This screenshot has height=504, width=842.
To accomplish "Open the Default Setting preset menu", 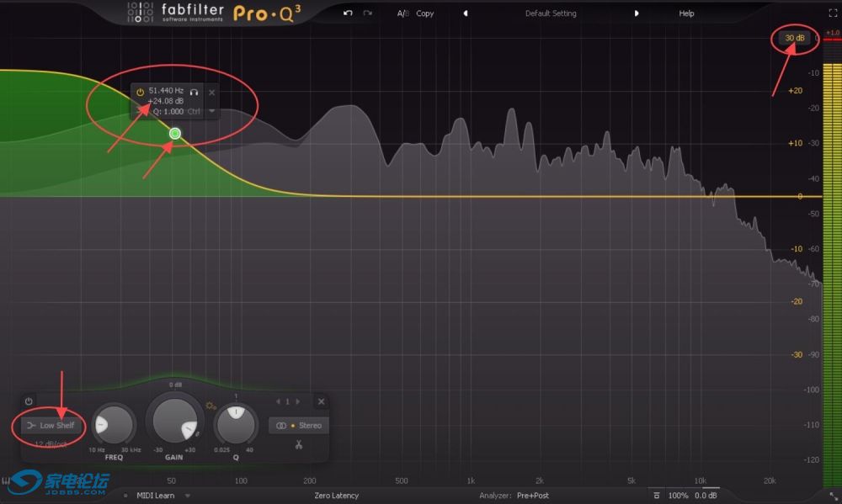I will pyautogui.click(x=551, y=13).
